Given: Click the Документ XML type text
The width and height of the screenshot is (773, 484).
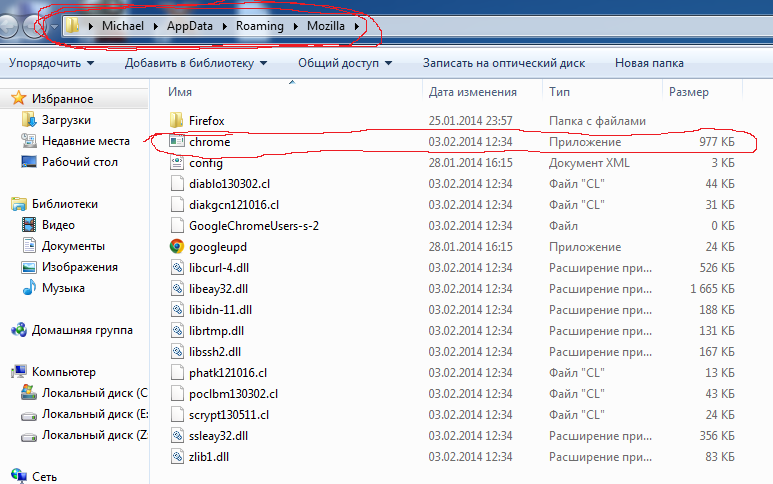Looking at the screenshot, I should [590, 163].
